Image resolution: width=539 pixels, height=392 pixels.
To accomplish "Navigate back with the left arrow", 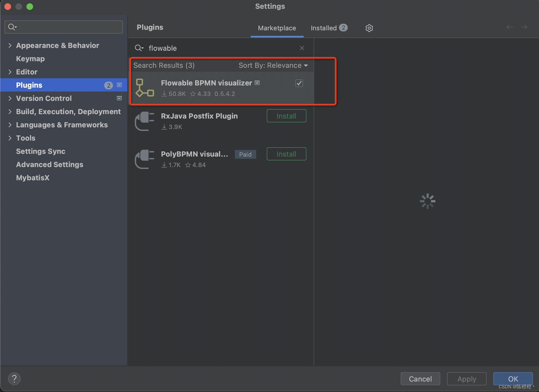I will click(x=510, y=27).
